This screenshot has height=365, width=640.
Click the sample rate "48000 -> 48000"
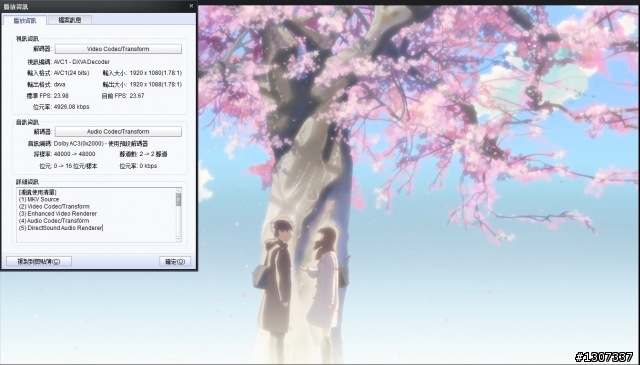tap(74, 154)
